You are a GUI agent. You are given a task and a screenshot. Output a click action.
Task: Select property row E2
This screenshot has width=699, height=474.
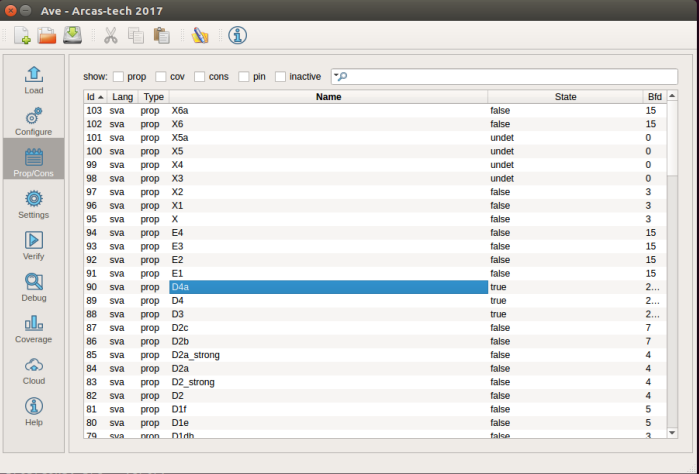(375, 260)
